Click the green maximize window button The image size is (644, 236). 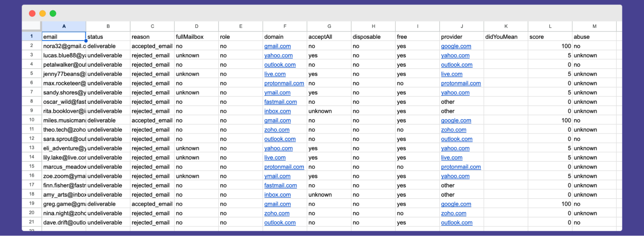(x=53, y=14)
